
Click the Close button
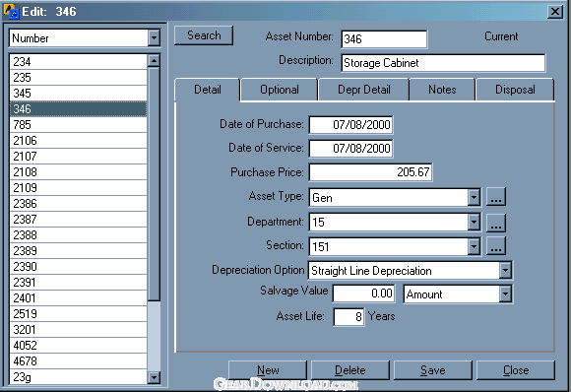516,370
